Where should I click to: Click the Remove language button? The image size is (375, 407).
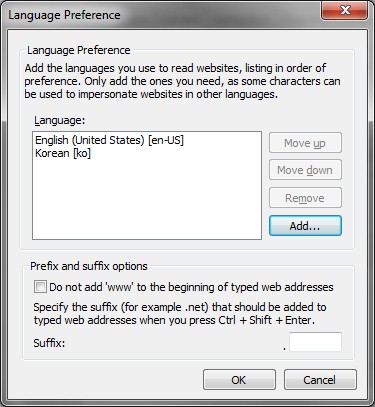tap(305, 198)
